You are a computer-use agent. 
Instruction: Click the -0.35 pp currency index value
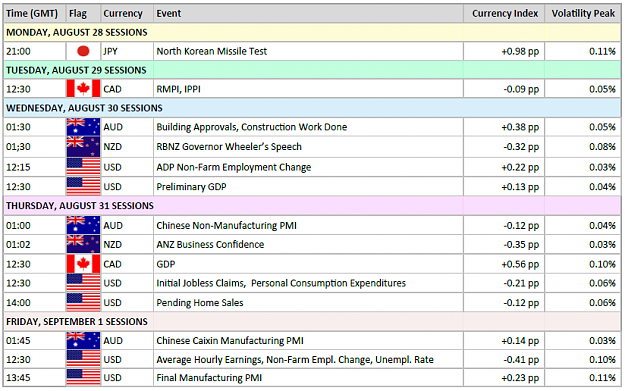[x=521, y=245]
